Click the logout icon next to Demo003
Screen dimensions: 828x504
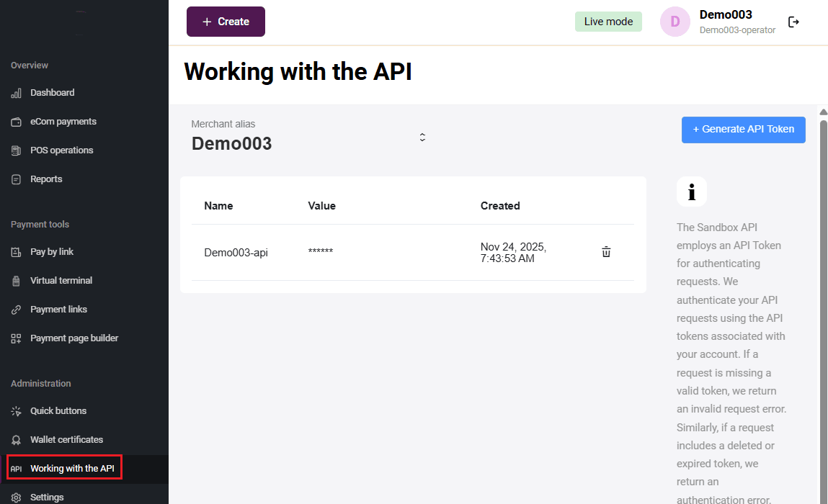click(793, 22)
